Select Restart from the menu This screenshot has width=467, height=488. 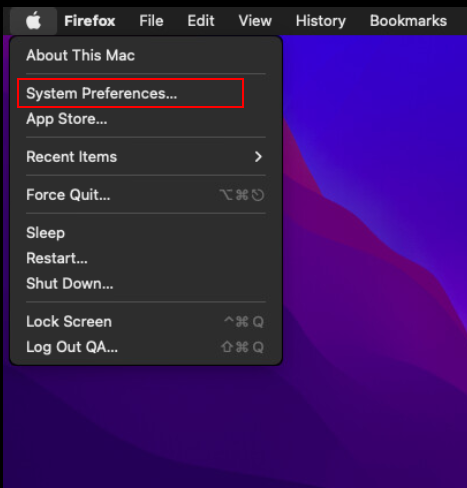[57, 258]
